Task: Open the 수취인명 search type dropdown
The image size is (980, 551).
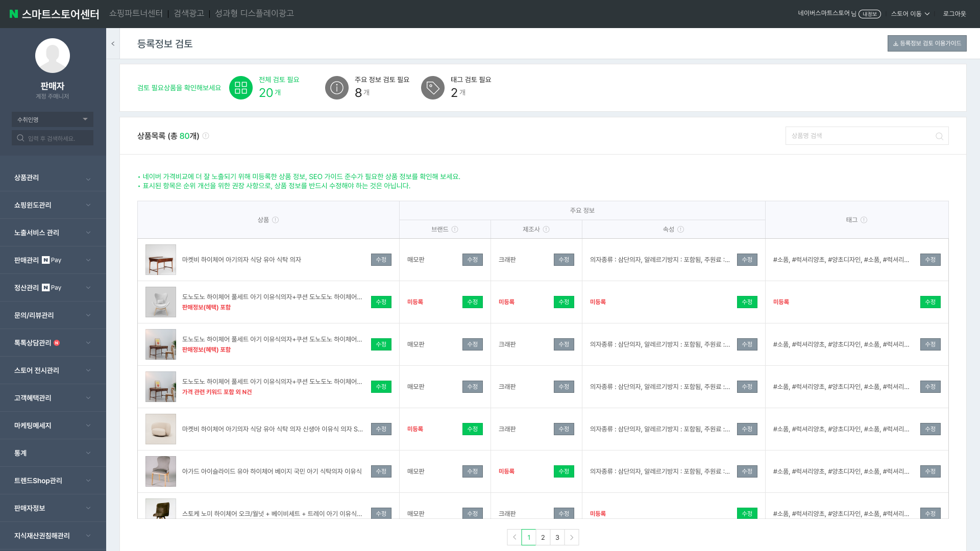Action: [x=53, y=119]
